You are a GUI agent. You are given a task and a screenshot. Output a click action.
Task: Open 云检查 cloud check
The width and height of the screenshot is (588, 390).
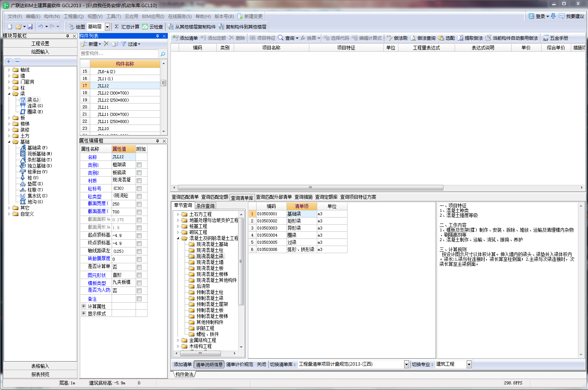click(152, 27)
